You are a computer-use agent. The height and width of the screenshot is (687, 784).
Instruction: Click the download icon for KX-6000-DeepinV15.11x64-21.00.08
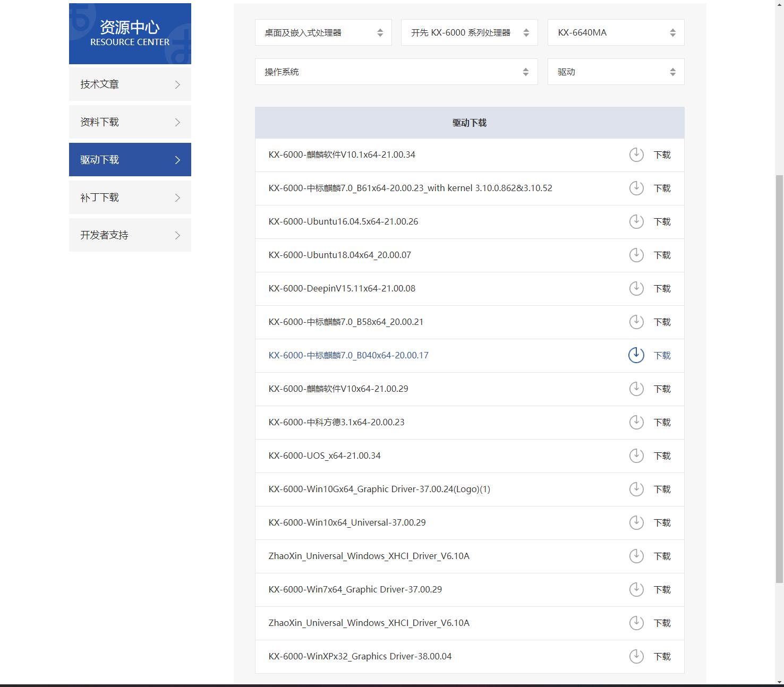636,288
